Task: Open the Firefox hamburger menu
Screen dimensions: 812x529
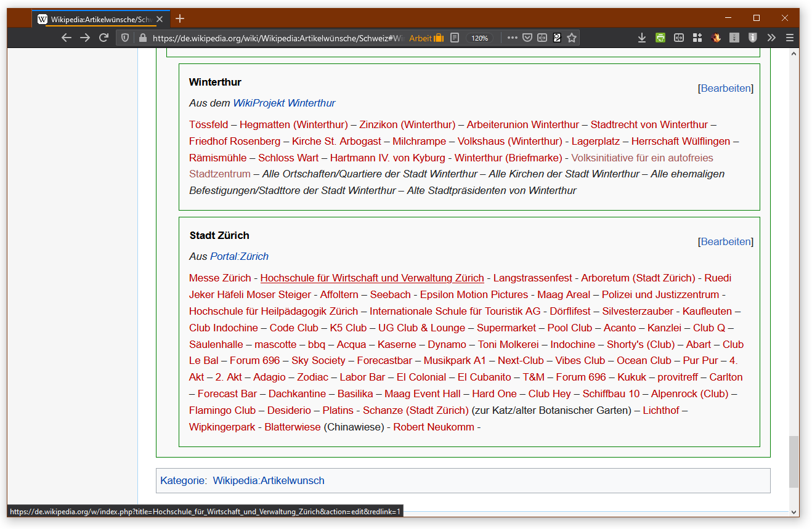Action: pyautogui.click(x=790, y=38)
